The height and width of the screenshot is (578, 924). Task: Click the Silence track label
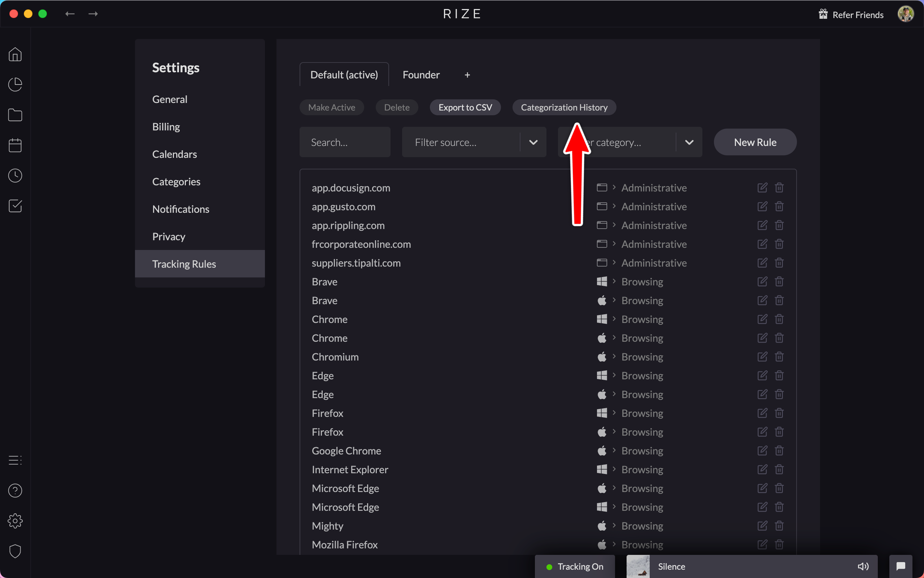tap(671, 566)
